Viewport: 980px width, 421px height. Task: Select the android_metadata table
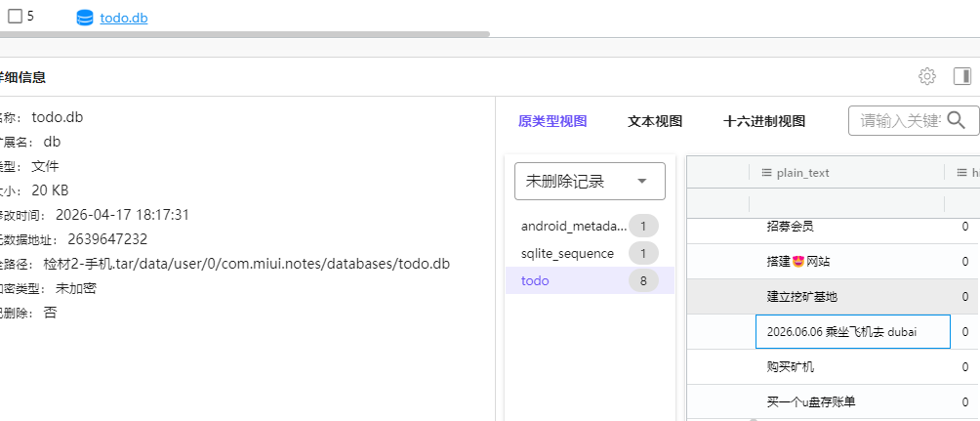(x=590, y=227)
